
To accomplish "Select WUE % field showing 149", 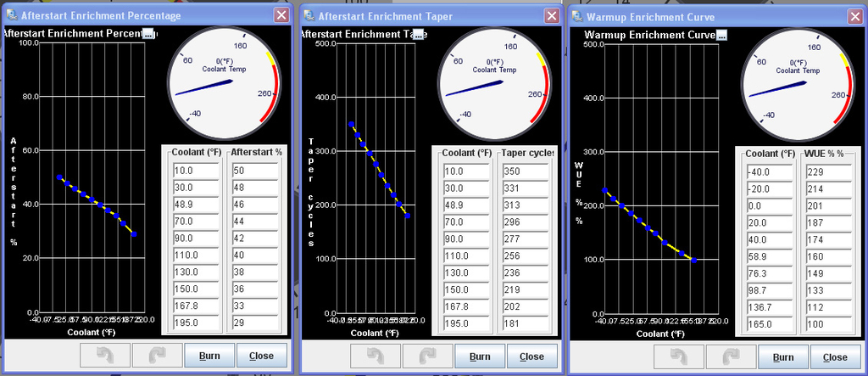I will tap(828, 273).
